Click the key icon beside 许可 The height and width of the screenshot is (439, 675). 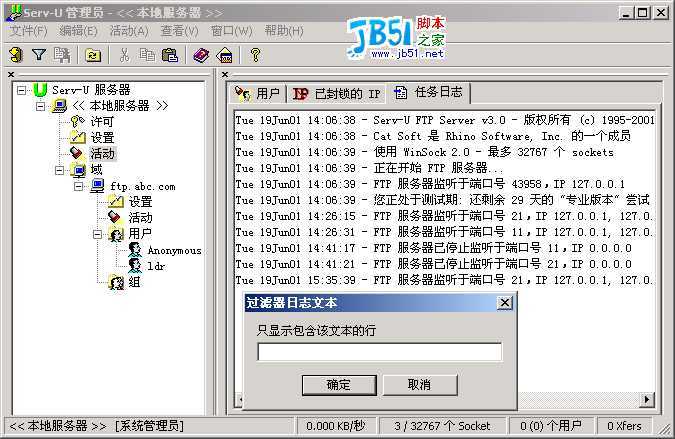(x=78, y=122)
